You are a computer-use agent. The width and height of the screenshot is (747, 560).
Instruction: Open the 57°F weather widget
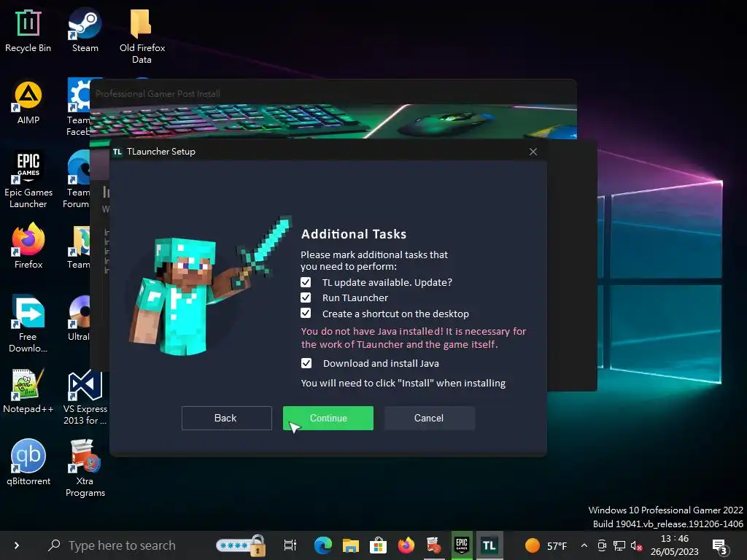(x=546, y=545)
